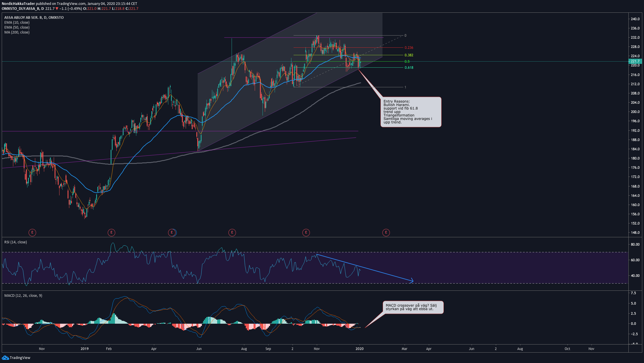Click the 240.0 price axis label
Screen dimensions: 644x363
pyautogui.click(x=635, y=19)
